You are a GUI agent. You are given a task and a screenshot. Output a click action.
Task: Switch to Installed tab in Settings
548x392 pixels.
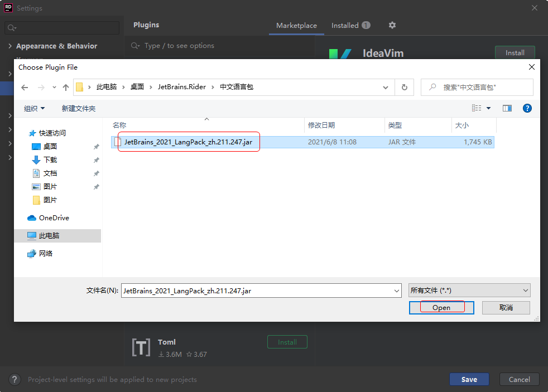coord(350,26)
